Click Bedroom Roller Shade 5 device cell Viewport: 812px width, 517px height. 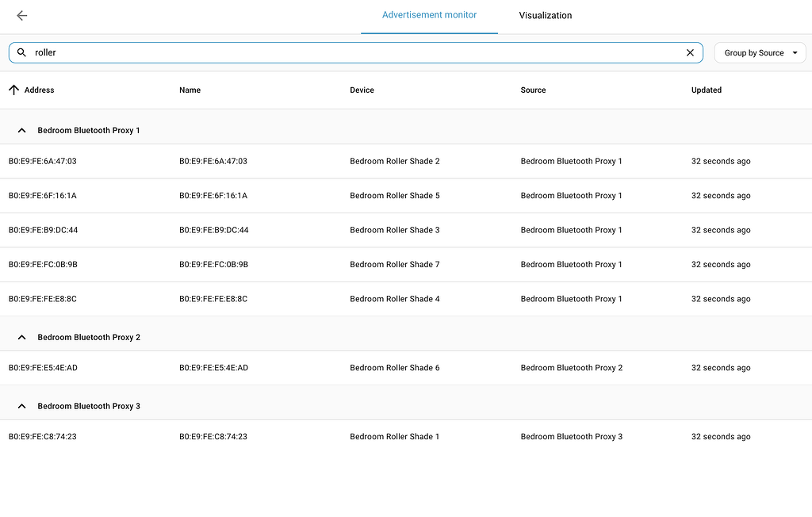(x=395, y=196)
